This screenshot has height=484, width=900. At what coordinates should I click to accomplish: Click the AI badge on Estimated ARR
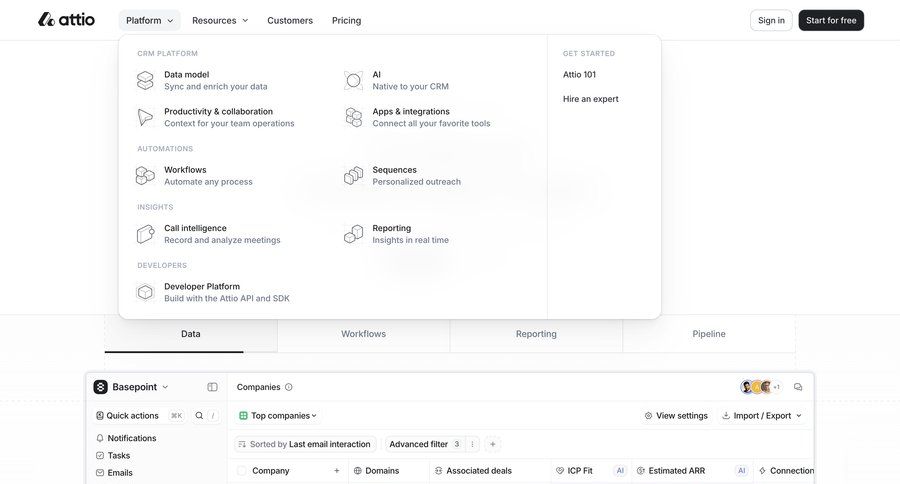coord(742,471)
